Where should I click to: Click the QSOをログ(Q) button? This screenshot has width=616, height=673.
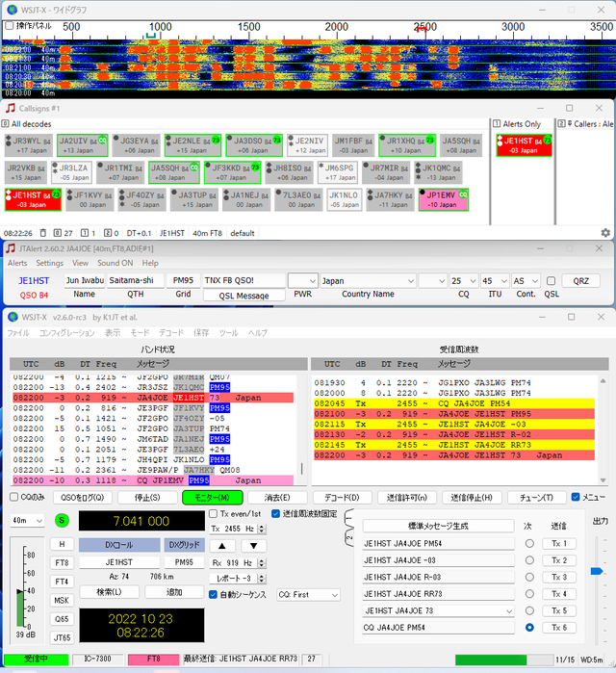83,497
